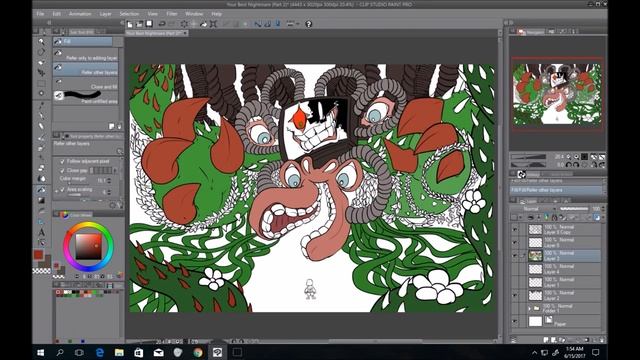This screenshot has width=640, height=360.
Task: Toggle the Close gap checkbox
Action: (62, 170)
